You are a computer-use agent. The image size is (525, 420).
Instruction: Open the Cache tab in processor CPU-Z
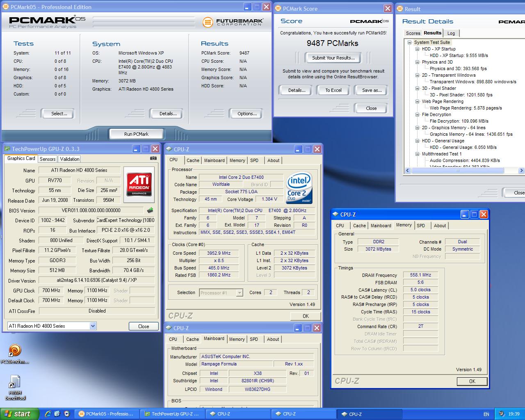coord(193,160)
